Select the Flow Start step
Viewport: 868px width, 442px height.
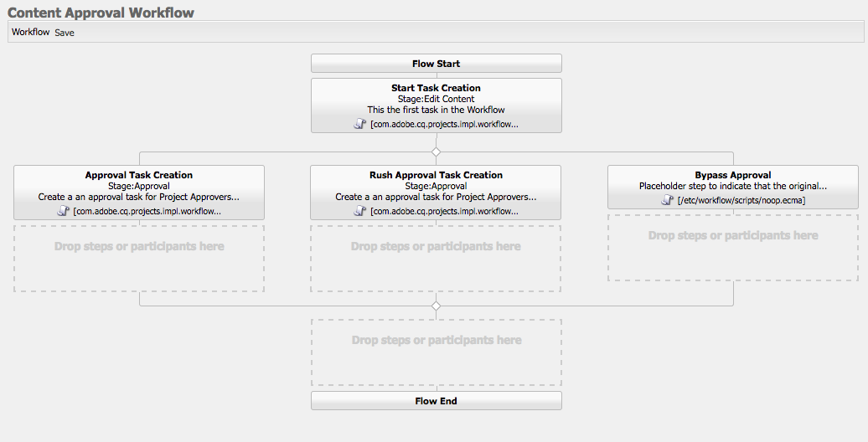pos(436,64)
